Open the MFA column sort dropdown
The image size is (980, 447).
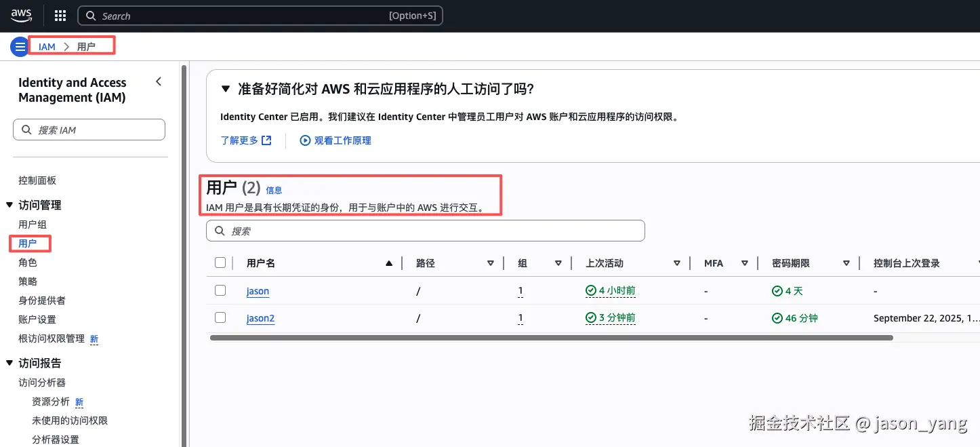click(745, 263)
